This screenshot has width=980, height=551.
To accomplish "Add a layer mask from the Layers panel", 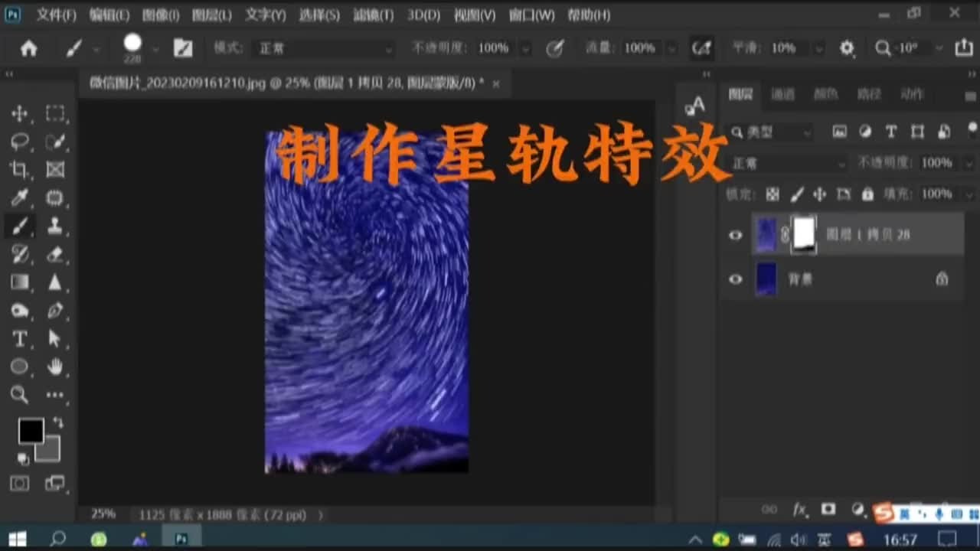I will tap(828, 509).
